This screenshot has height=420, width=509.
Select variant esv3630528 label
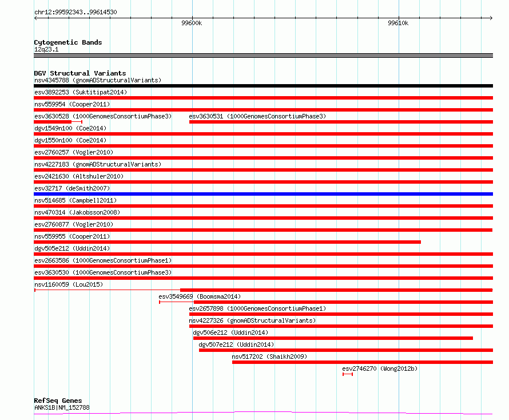coord(102,116)
